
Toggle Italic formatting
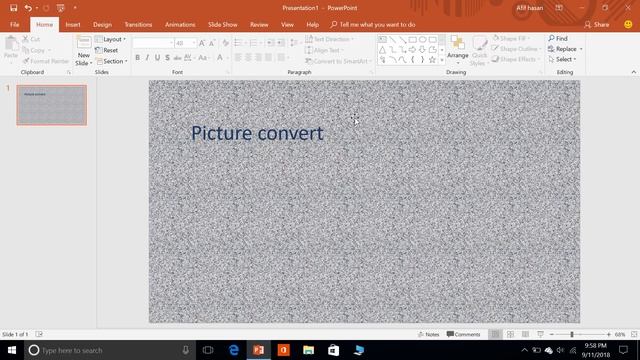click(147, 58)
